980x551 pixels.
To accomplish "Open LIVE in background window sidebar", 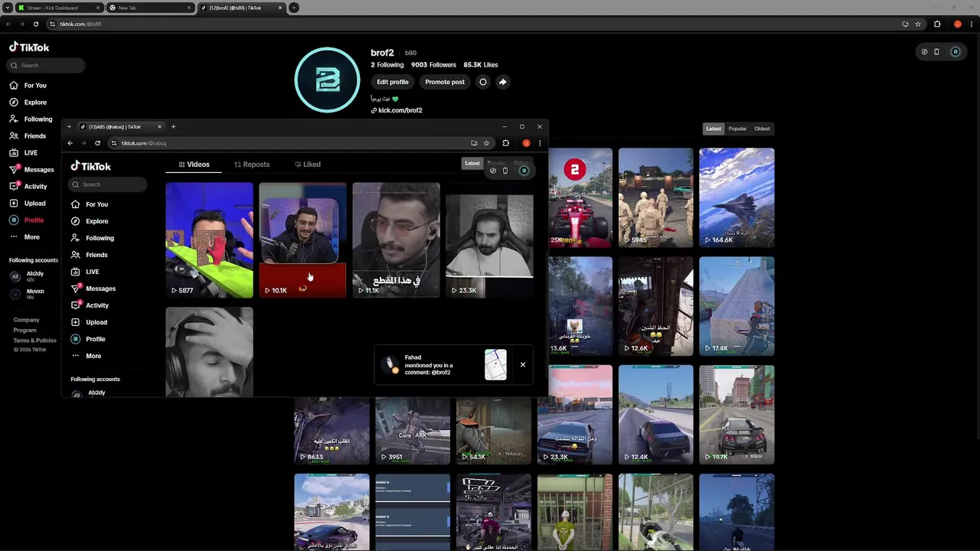I will (x=24, y=153).
